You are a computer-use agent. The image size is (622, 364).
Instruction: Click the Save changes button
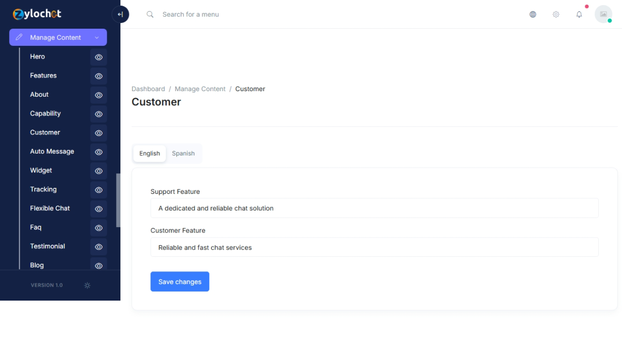click(180, 282)
